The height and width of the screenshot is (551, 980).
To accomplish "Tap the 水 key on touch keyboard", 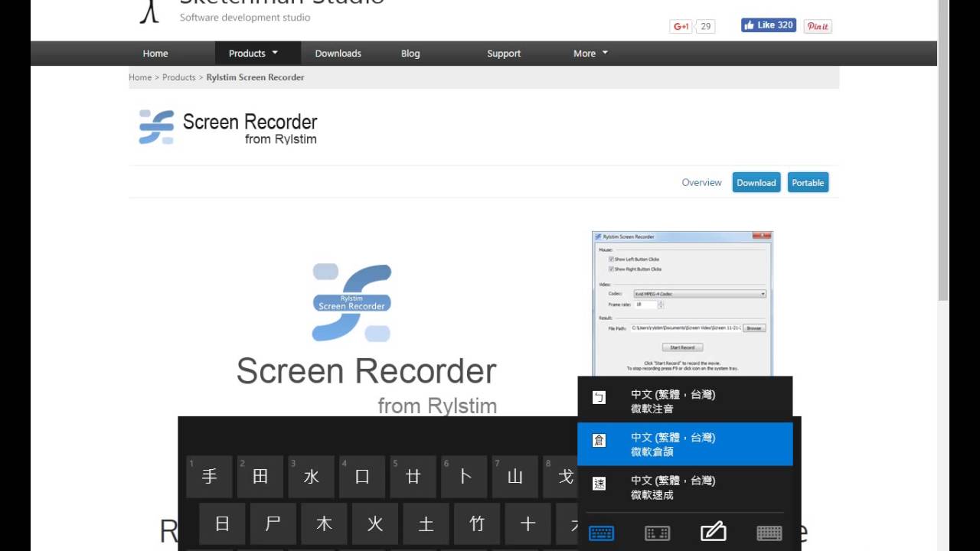I will click(x=311, y=477).
